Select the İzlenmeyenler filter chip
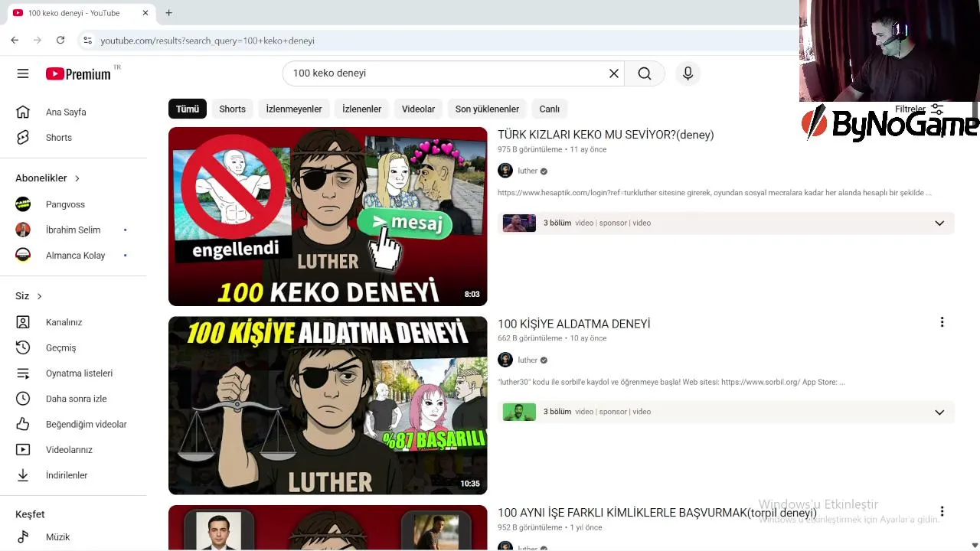This screenshot has height=551, width=980. coord(294,109)
